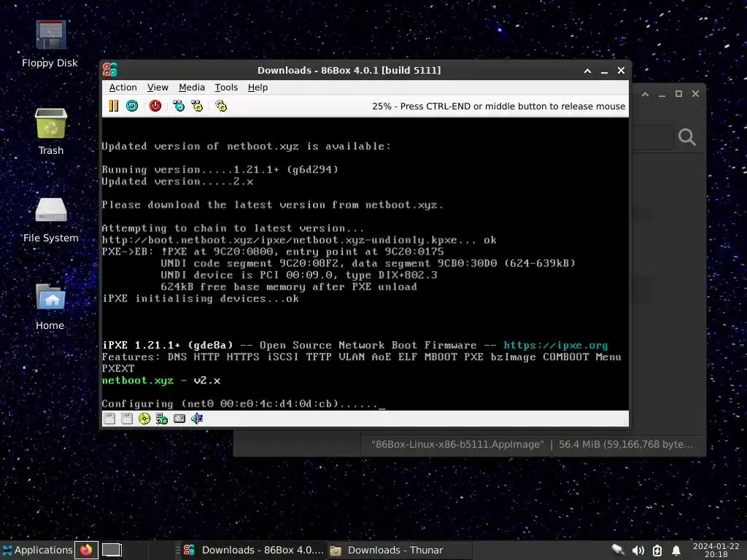Click the https://ipxe.org link in the emulator
The image size is (747, 560).
pyautogui.click(x=555, y=345)
